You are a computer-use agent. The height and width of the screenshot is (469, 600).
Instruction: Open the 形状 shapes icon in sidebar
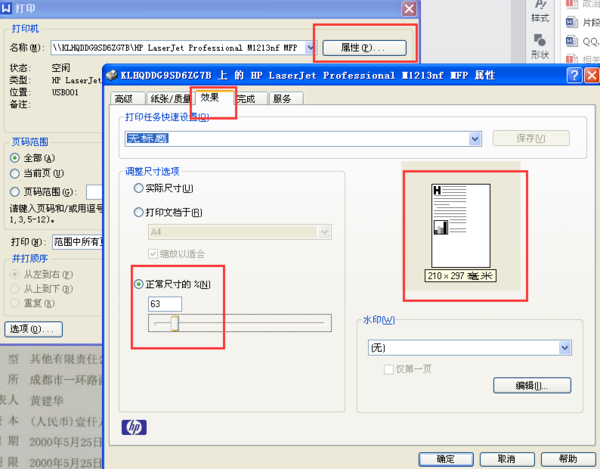[540, 39]
